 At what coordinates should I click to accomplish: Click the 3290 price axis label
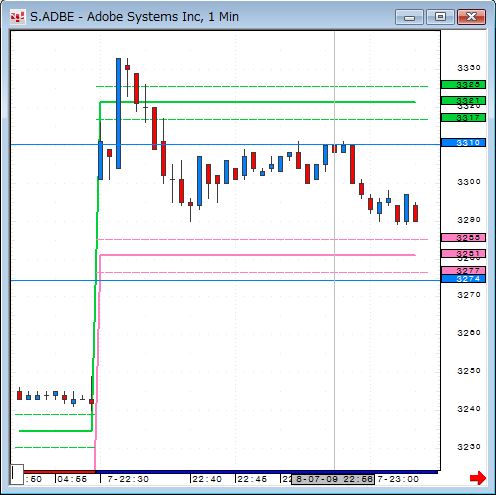[469, 220]
